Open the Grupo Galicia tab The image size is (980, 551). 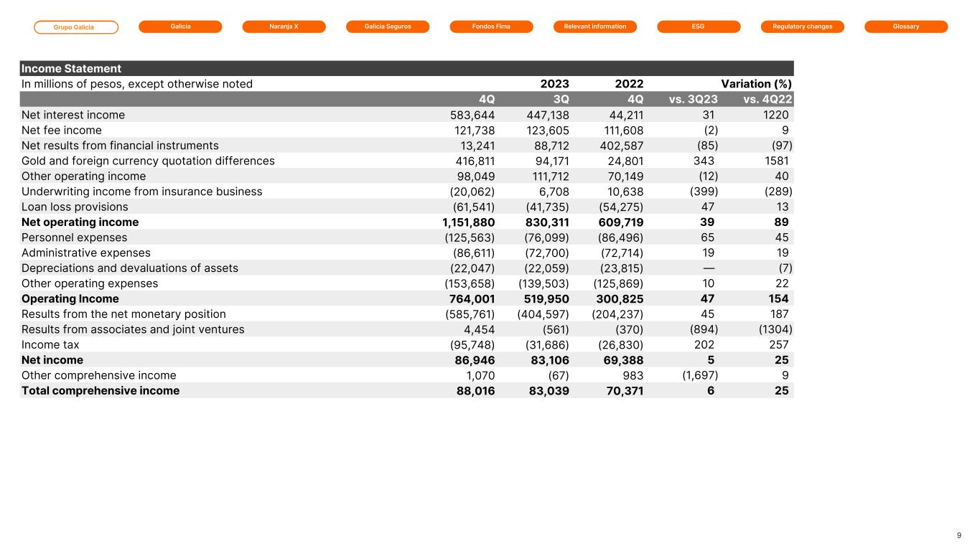(x=76, y=27)
